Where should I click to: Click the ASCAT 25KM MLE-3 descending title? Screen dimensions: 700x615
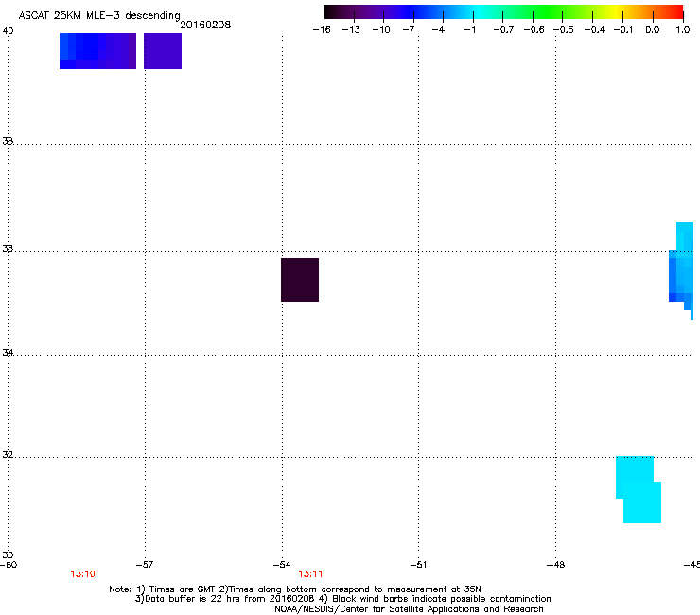99,15
